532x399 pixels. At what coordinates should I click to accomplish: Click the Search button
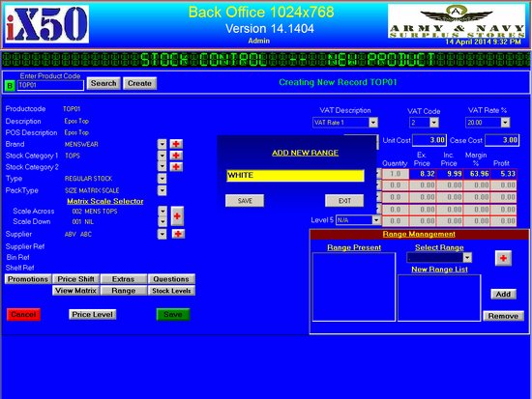click(x=103, y=83)
